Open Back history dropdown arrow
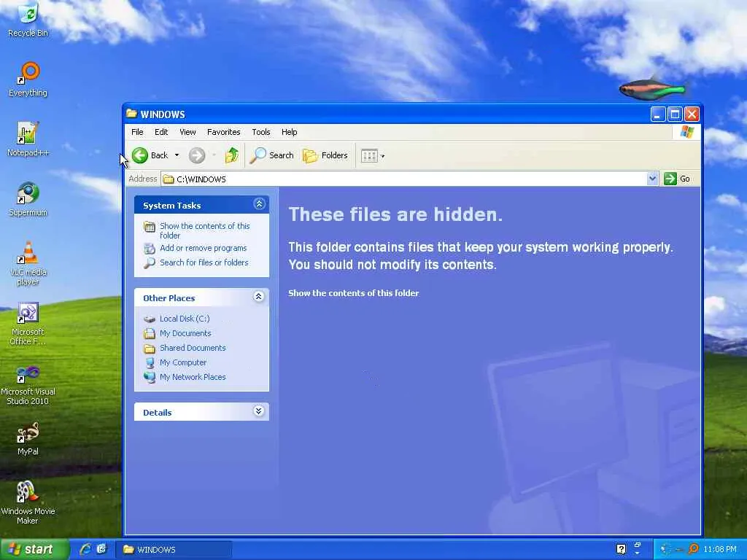 177,155
